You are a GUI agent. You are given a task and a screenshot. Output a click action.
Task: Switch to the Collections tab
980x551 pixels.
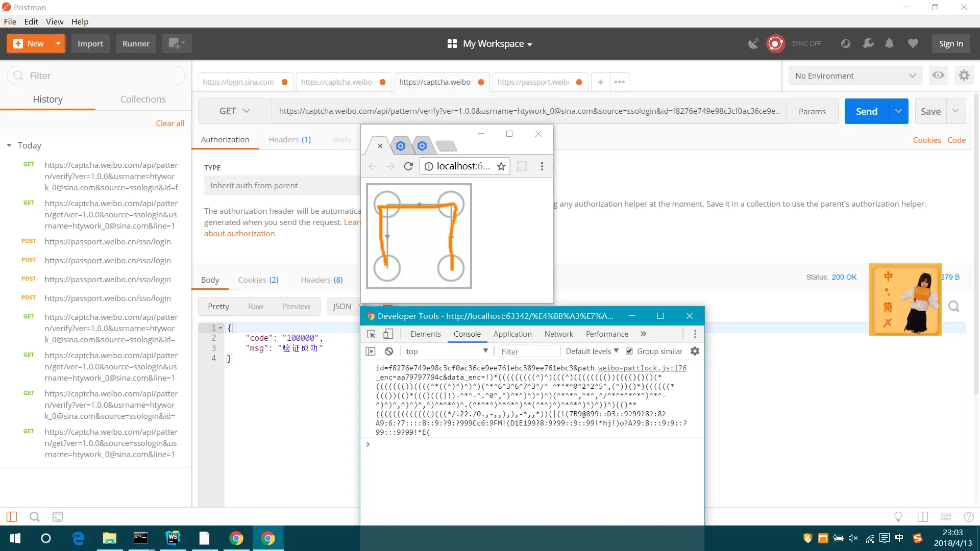pos(143,99)
